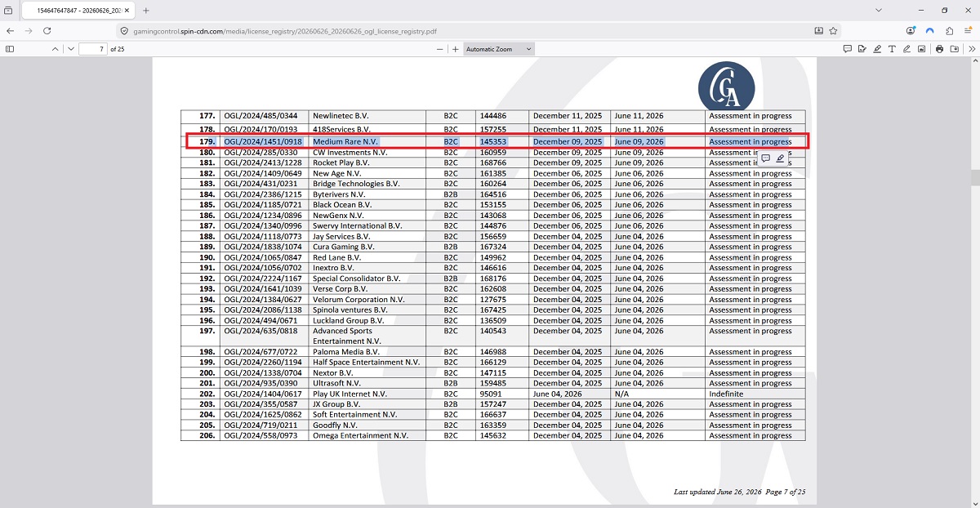Screen dimensions: 980x508
Task: Go to the next PDF page
Action: coord(71,49)
